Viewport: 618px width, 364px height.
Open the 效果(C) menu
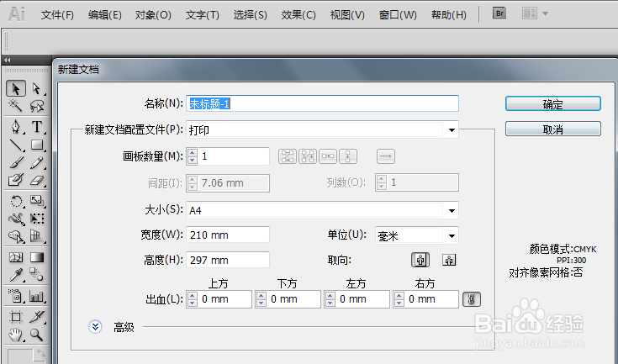tap(298, 15)
